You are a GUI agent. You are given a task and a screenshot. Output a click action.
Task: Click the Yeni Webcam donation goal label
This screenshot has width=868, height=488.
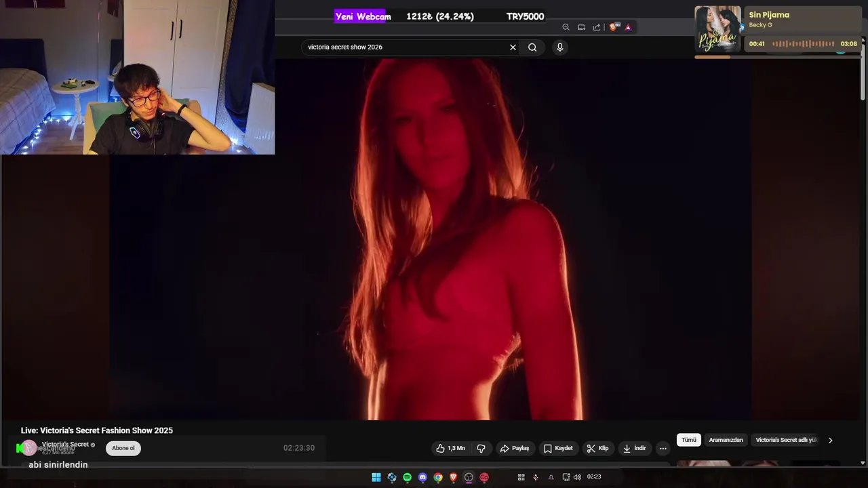(x=363, y=16)
